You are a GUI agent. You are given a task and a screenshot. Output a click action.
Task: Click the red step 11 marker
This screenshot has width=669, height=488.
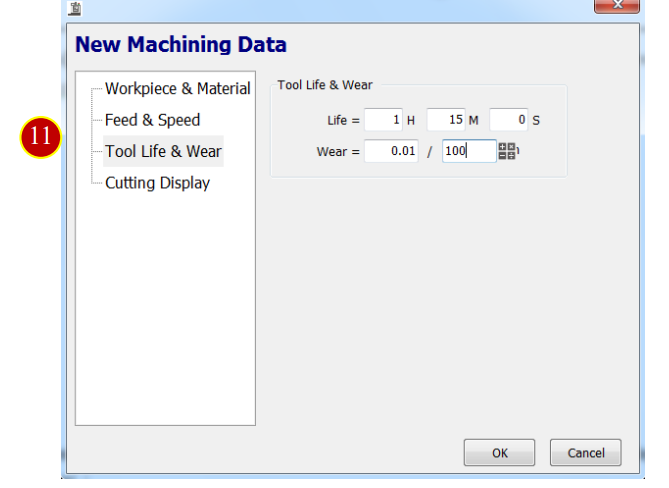41,137
